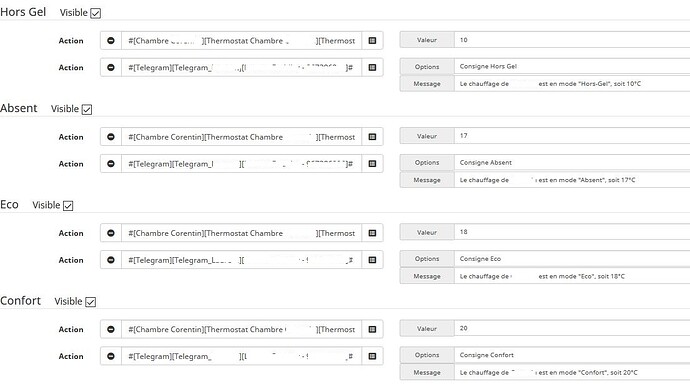Viewport: 690px width, 389px height.
Task: Open command picker for Eco thermostat action
Action: [372, 233]
